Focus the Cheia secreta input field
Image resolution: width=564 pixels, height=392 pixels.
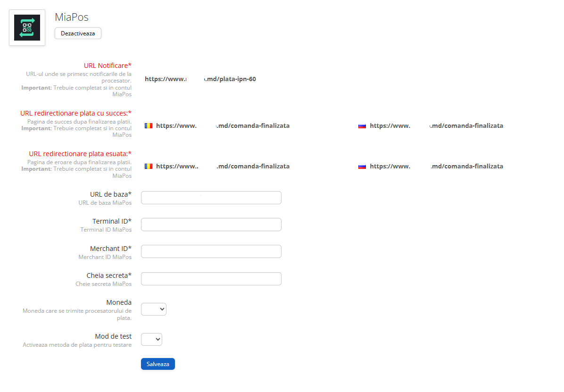click(x=211, y=279)
